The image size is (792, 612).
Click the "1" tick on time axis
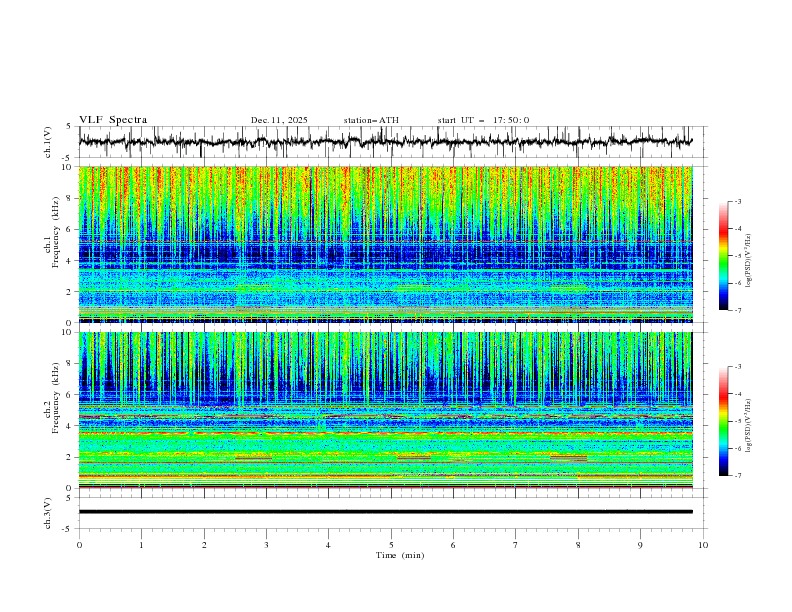[141, 545]
